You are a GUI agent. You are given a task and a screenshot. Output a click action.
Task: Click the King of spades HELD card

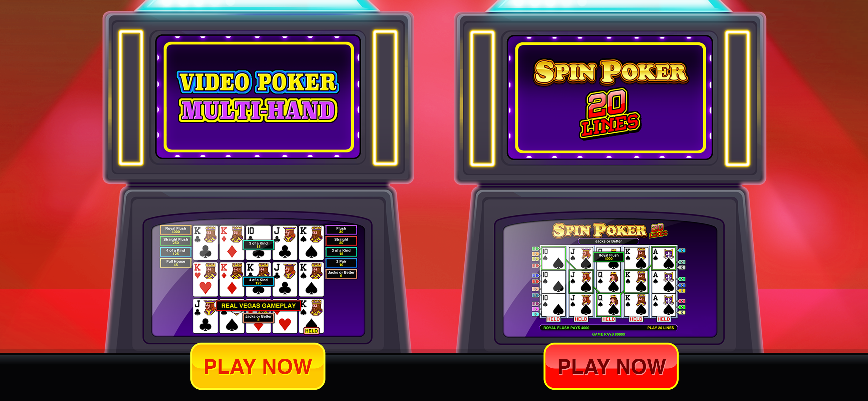[x=311, y=316]
